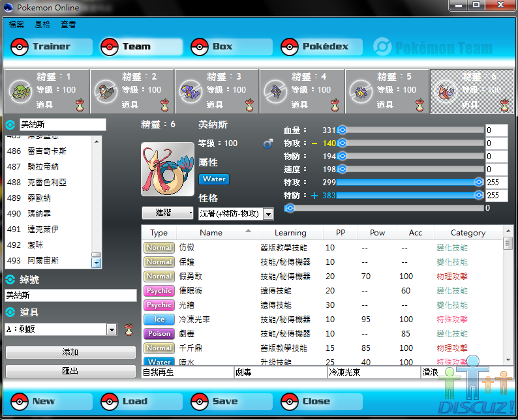Viewport: 518px width, 420px height.
Task: Click the 特攻 EV value box 255
Action: tap(496, 182)
